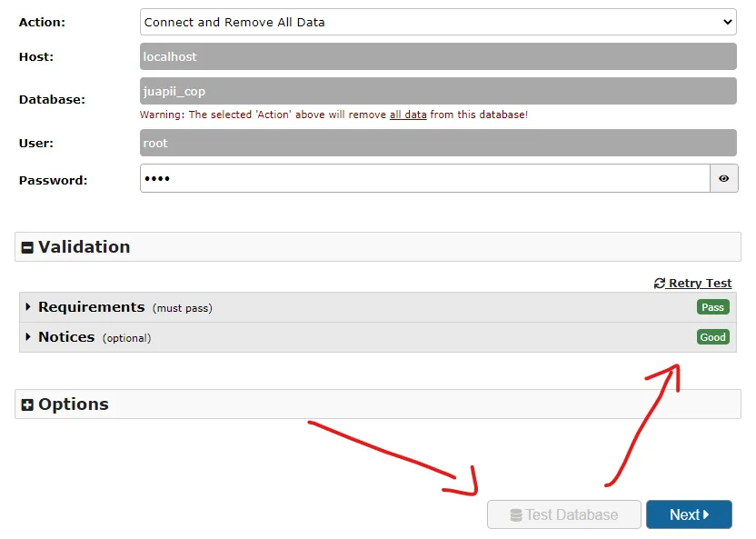Toggle password visibility eye icon
This screenshot has width=756, height=539.
pos(723,178)
